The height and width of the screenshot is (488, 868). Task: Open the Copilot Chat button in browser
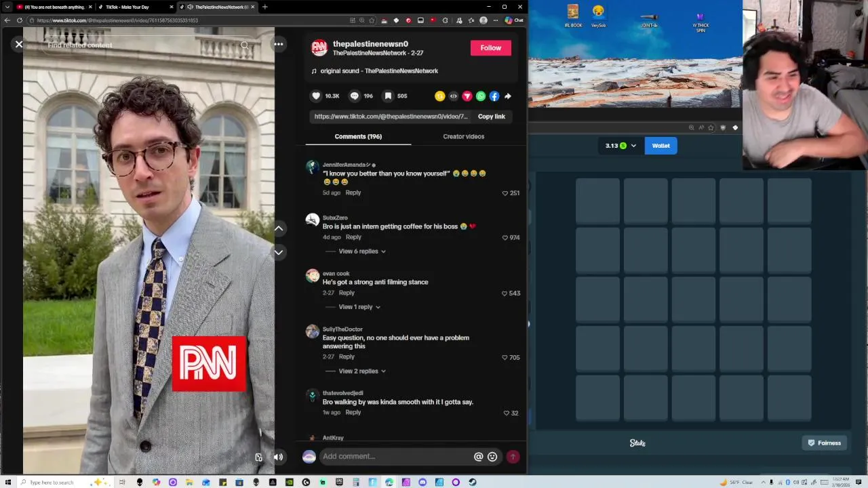pos(514,20)
